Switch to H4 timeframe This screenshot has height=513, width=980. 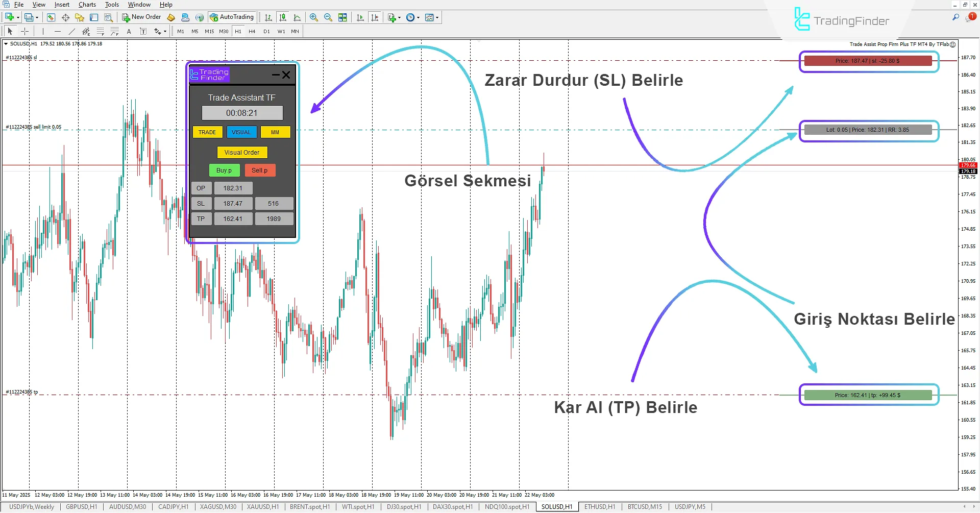click(252, 31)
